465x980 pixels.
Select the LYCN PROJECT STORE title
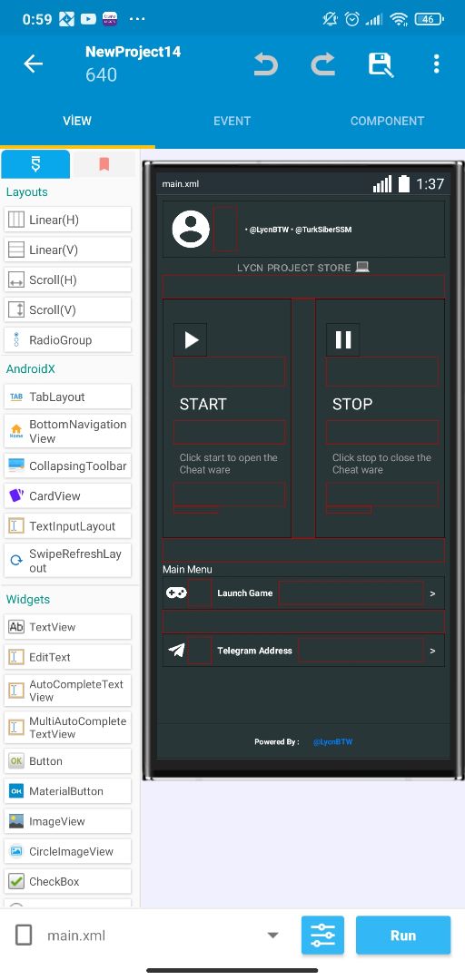[303, 268]
